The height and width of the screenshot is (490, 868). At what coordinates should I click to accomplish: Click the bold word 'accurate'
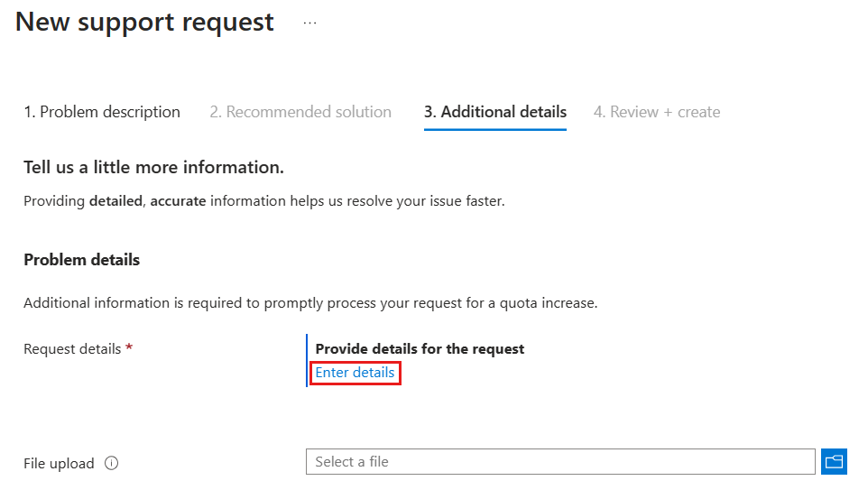[x=179, y=200]
